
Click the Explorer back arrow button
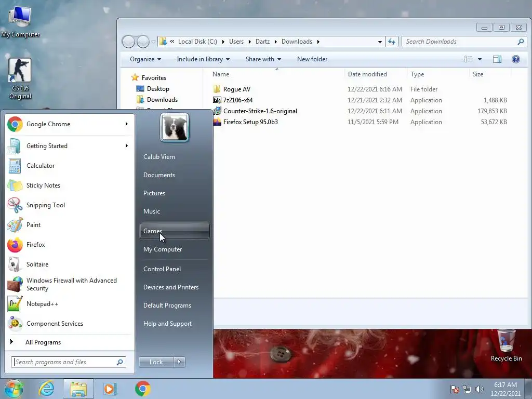point(128,42)
